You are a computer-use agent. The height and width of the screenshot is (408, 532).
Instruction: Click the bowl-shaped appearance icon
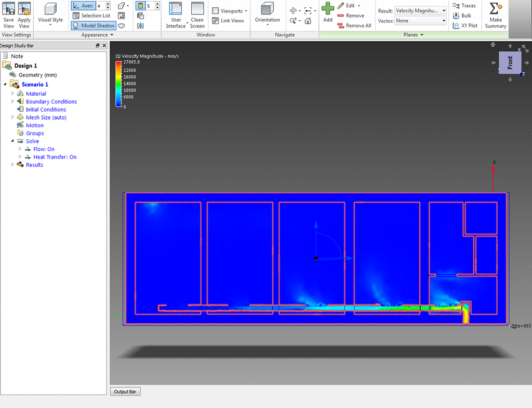click(x=122, y=25)
